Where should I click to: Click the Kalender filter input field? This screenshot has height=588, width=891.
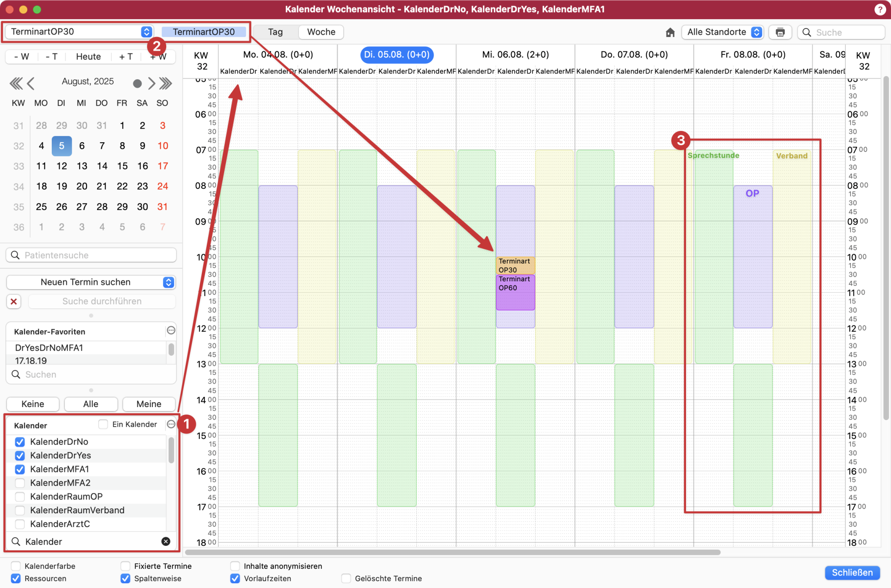tap(91, 541)
